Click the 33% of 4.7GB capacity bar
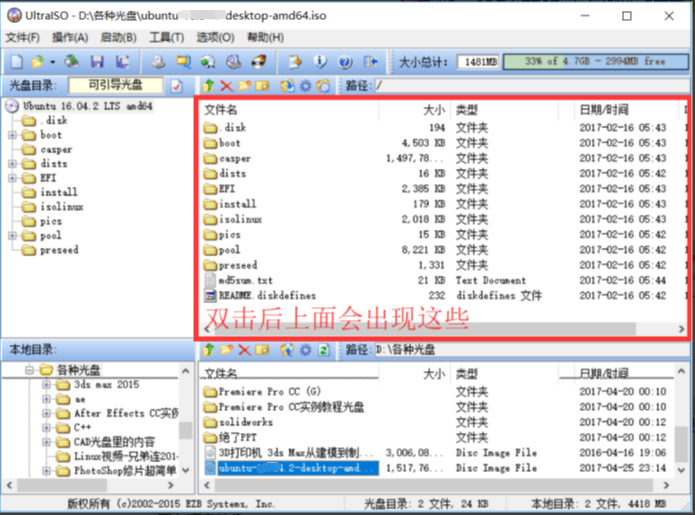This screenshot has width=695, height=515. point(596,62)
